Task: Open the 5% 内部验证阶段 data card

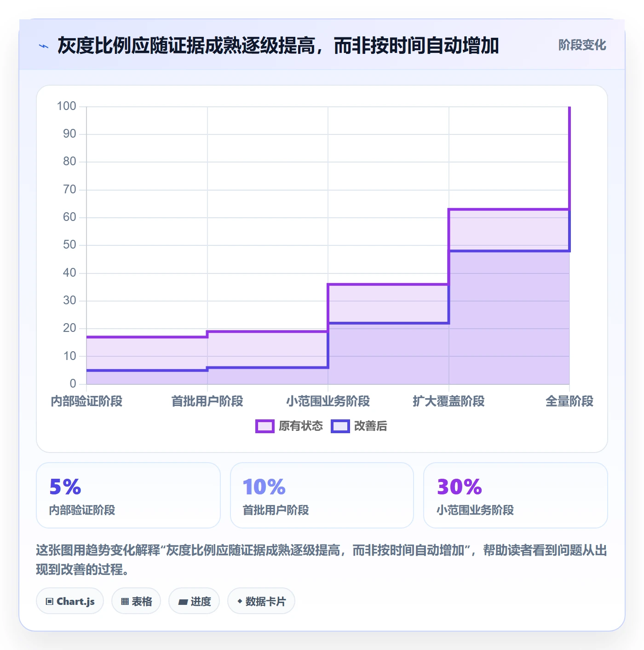Action: (128, 495)
